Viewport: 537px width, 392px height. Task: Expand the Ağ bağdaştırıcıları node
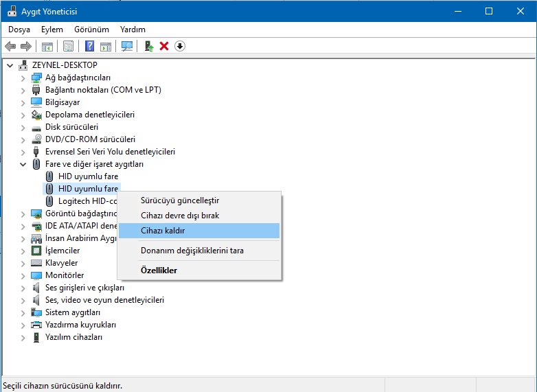pyautogui.click(x=23, y=78)
